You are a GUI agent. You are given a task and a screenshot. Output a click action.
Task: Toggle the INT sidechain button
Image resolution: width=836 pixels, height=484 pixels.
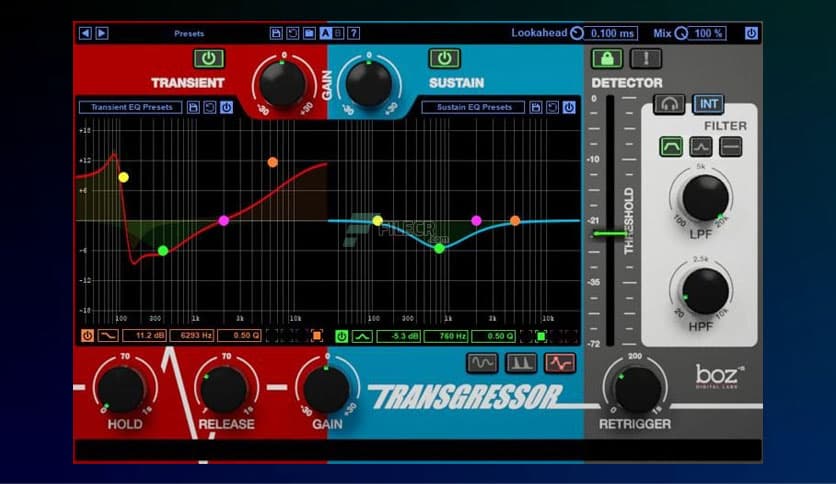click(x=709, y=104)
